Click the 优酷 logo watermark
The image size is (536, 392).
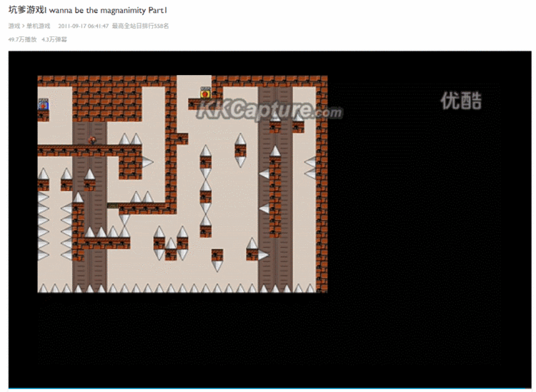(460, 101)
